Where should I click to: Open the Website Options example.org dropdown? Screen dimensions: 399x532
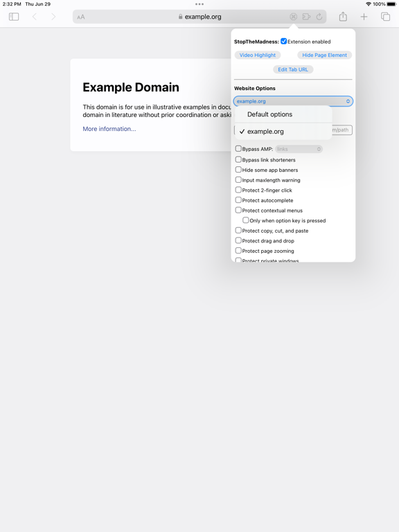293,101
